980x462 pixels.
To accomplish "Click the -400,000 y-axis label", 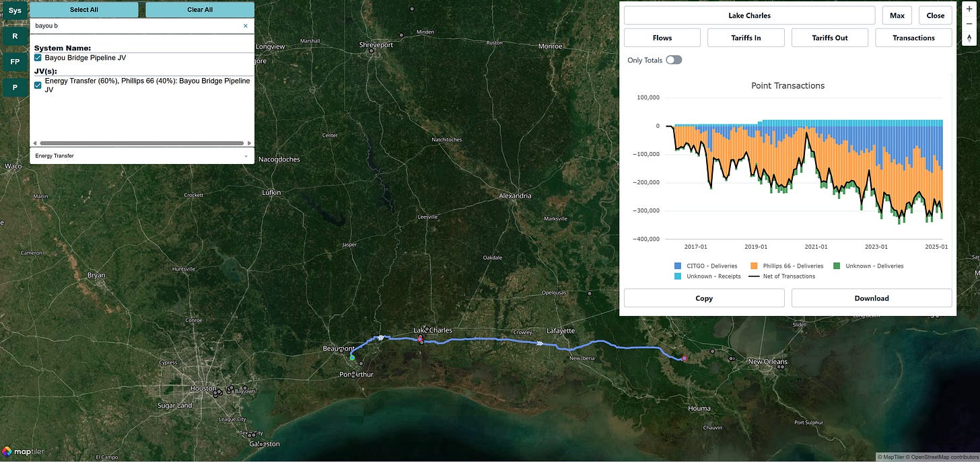I will pyautogui.click(x=647, y=239).
